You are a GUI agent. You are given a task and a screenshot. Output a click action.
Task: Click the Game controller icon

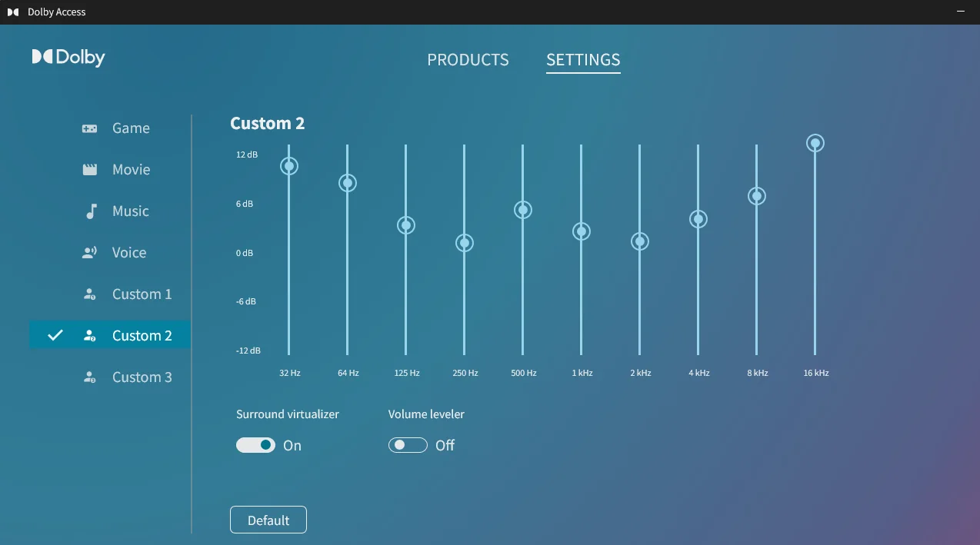[x=90, y=128]
